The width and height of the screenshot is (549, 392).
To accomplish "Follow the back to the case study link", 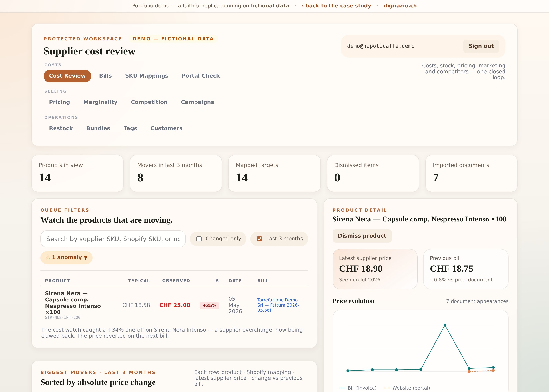I will [336, 6].
